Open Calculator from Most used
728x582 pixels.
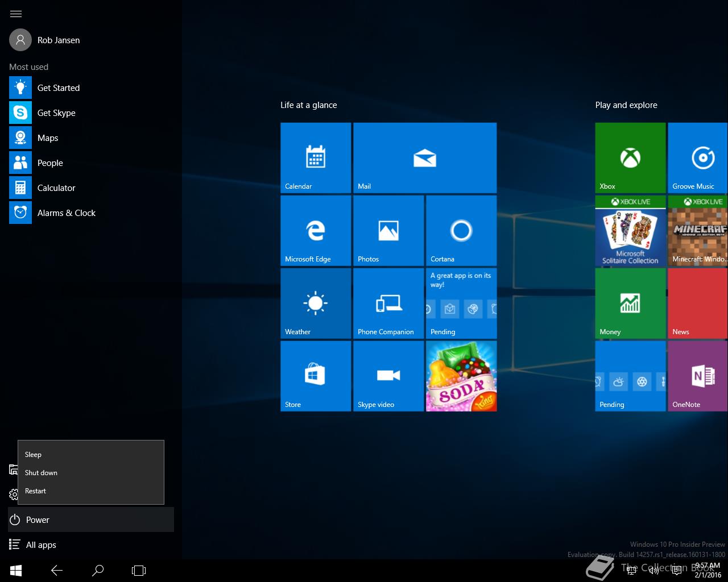tap(91, 188)
